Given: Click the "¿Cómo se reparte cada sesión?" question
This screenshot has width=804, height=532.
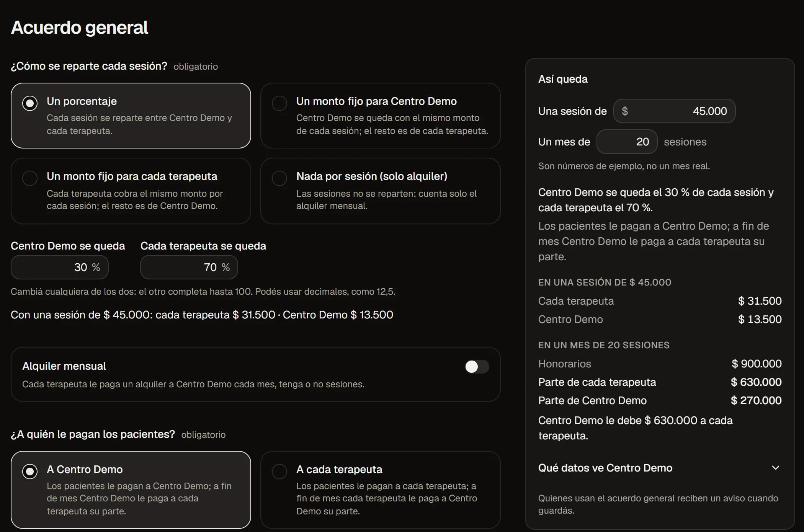Looking at the screenshot, I should 89,66.
